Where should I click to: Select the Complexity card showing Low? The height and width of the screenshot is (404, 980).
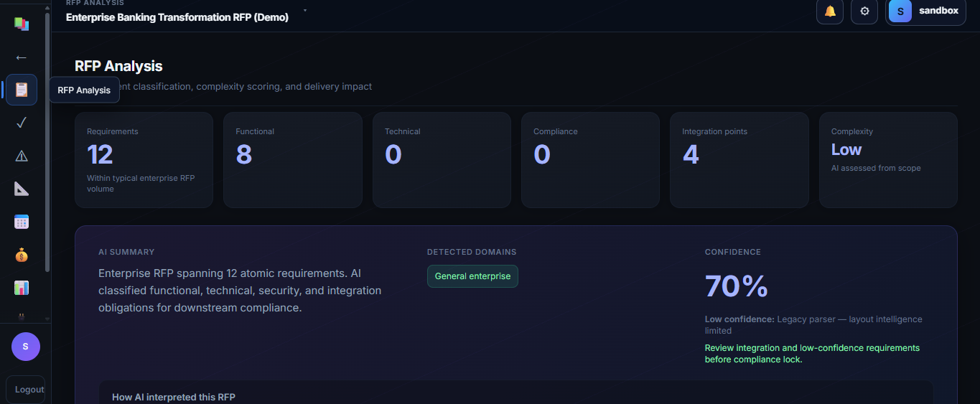888,160
